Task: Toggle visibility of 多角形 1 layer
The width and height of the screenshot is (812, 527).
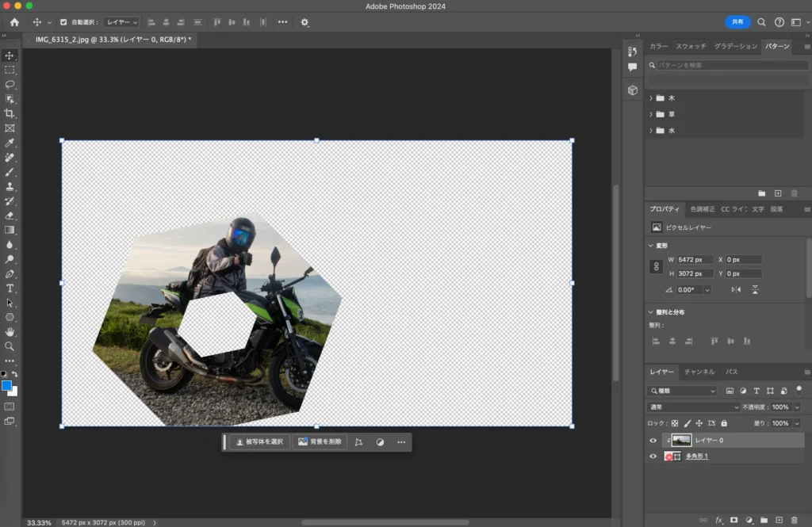Action: (x=653, y=456)
